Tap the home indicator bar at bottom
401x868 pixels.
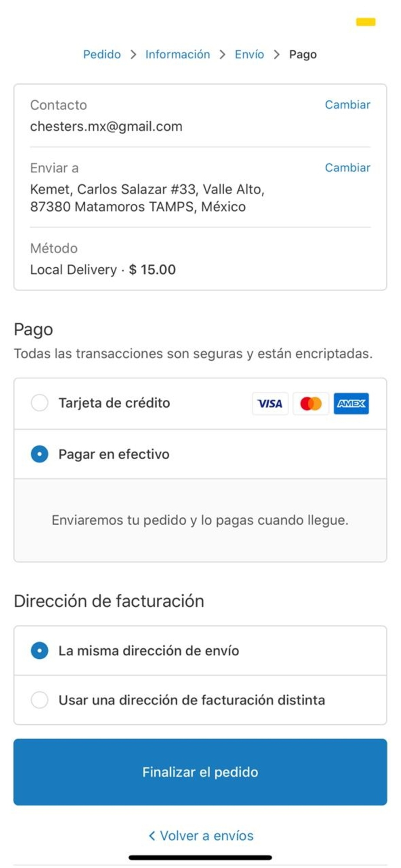(200, 857)
